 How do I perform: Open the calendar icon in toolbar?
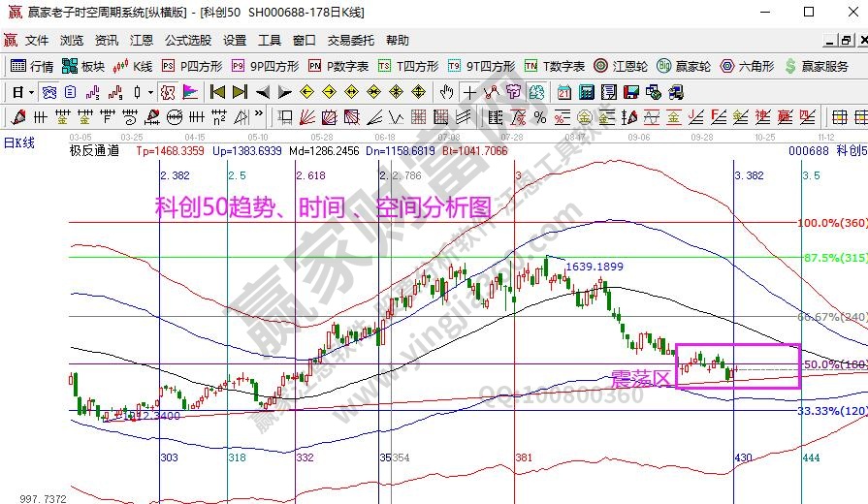563,92
